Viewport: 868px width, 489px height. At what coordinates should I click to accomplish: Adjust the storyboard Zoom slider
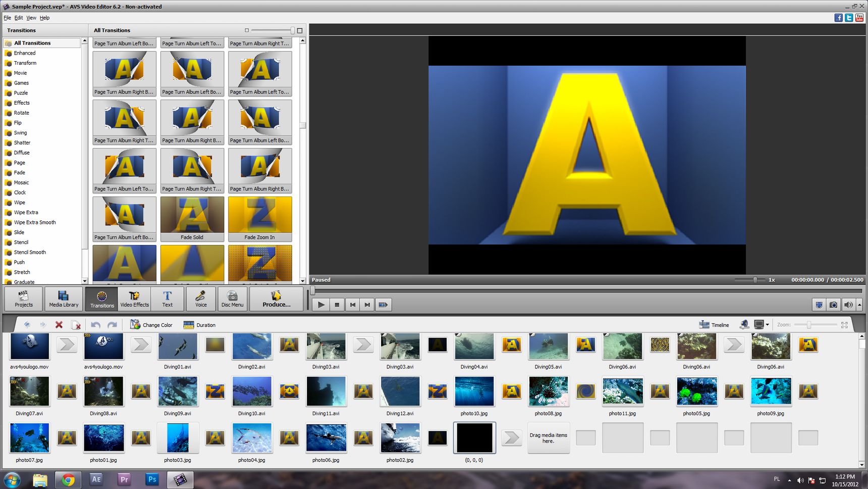[x=808, y=325]
